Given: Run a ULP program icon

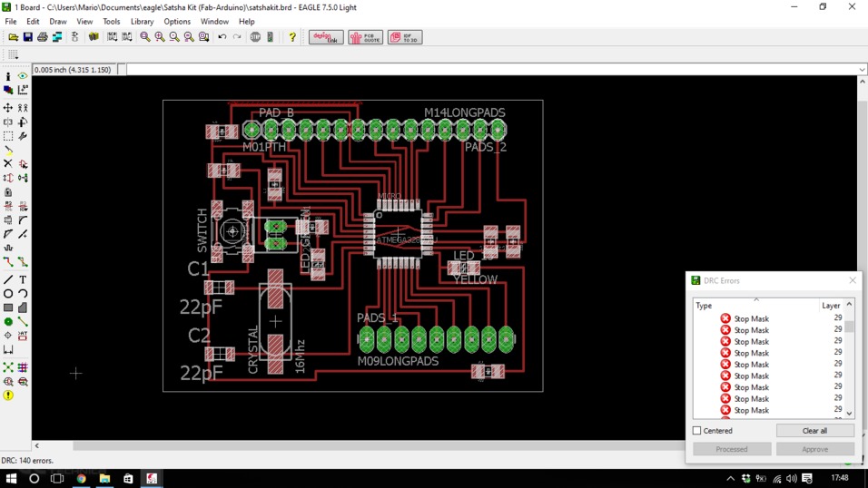Looking at the screenshot, I should [x=127, y=37].
